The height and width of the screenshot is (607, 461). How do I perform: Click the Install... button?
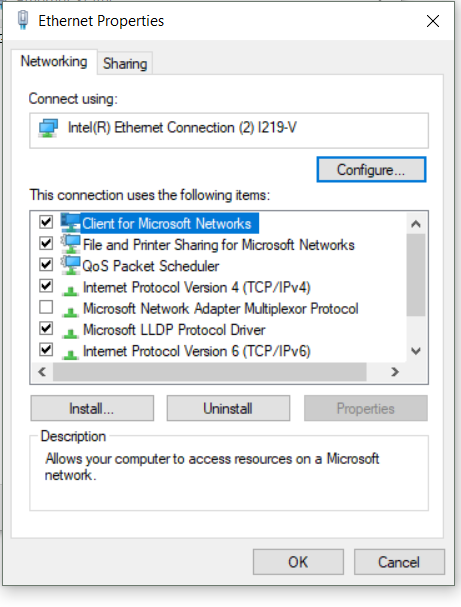[x=92, y=408]
